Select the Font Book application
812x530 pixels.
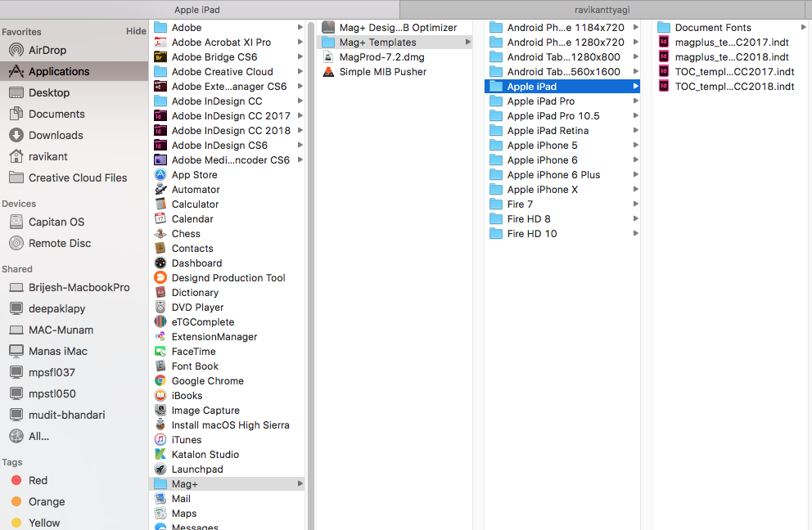coord(227,366)
